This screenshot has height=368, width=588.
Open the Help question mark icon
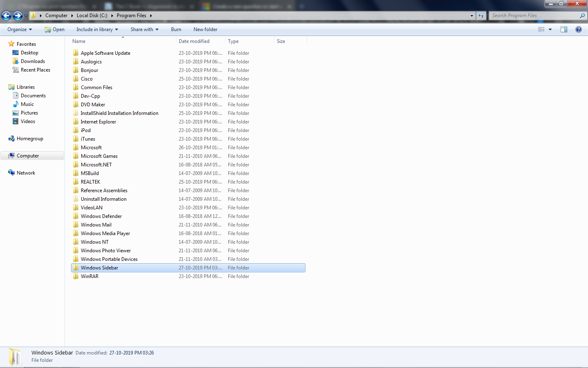579,29
